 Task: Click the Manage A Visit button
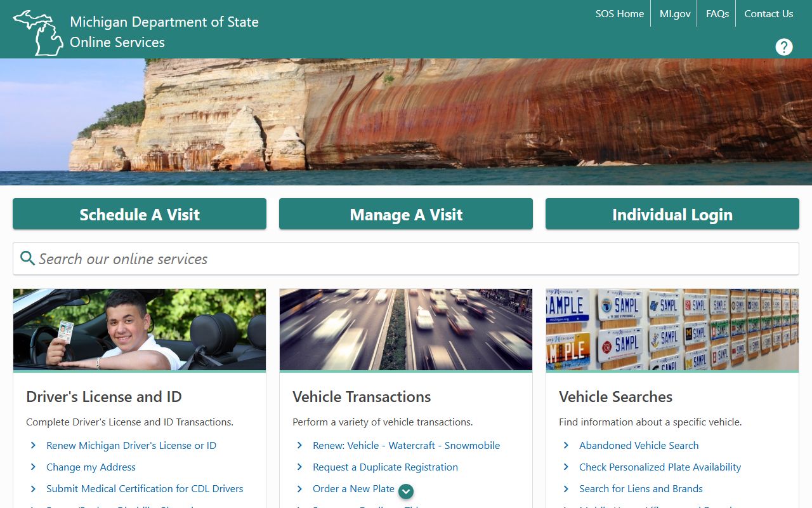point(406,214)
